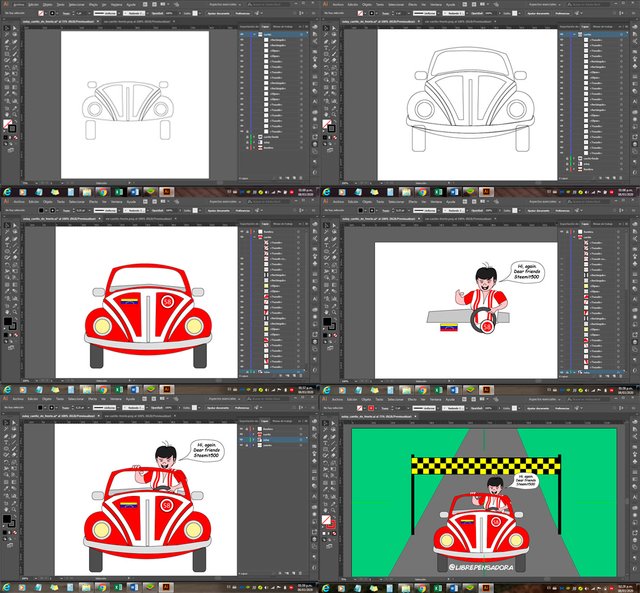Select the Direct Selection tool in top-left Illustrator window
The height and width of the screenshot is (593, 640).
pyautogui.click(x=14, y=28)
